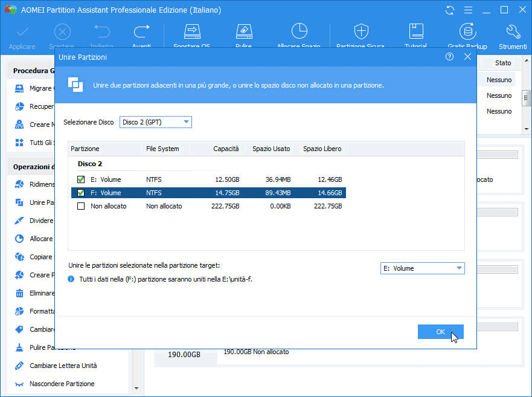Screen dimensions: 532x397
Task: Select Cambiare Lettera Unità in sidebar
Action: pyautogui.click(x=63, y=366)
